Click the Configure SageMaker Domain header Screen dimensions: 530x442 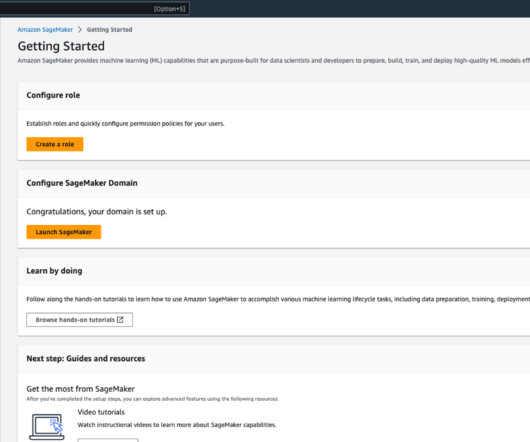click(x=82, y=183)
